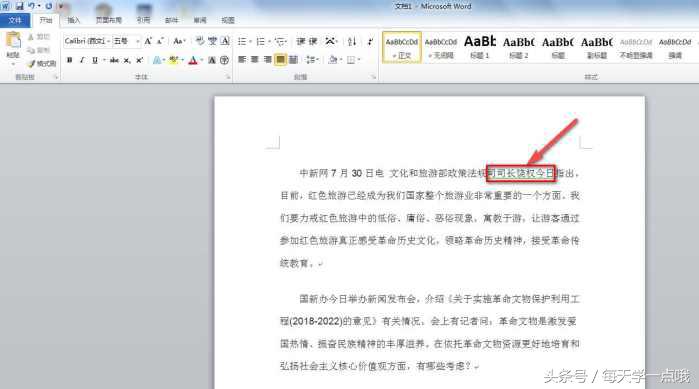The image size is (699, 389).
Task: Click the Clear Formatting icon
Action: (200, 41)
